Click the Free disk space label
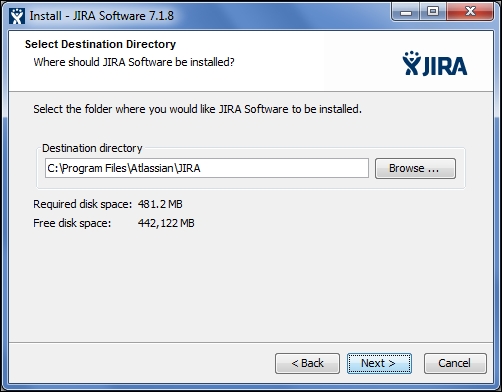This screenshot has height=392, width=502. pyautogui.click(x=72, y=223)
